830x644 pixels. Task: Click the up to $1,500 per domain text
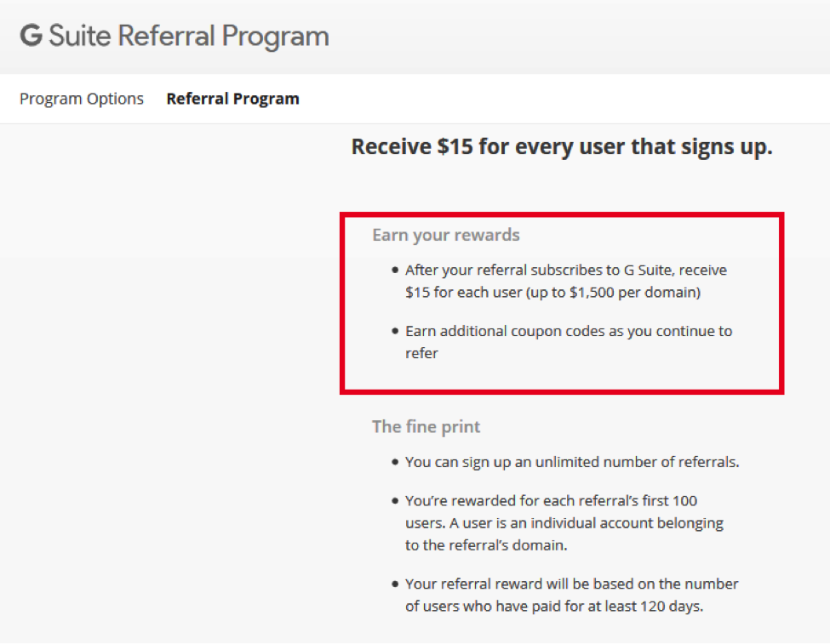point(613,292)
